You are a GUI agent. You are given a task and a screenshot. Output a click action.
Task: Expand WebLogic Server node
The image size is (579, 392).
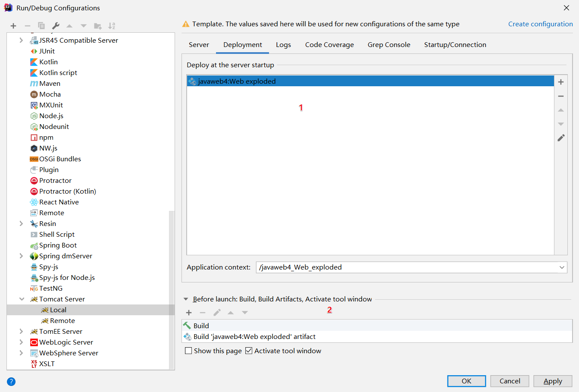point(21,342)
